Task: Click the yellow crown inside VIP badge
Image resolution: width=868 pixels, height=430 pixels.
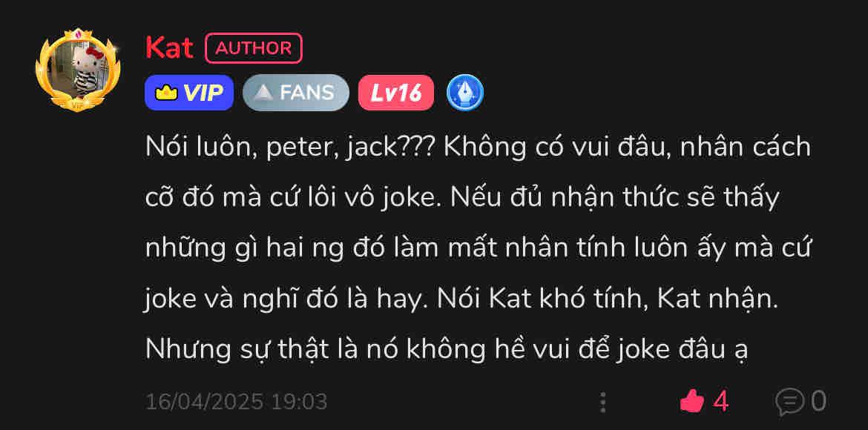Action: pos(166,93)
